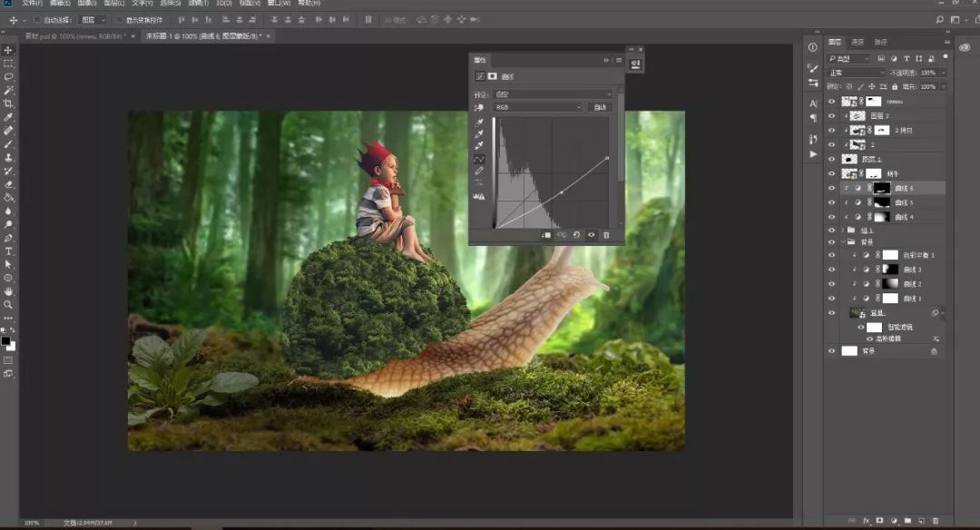This screenshot has width=980, height=530.
Task: Add a layer style with fx icon
Action: click(867, 520)
